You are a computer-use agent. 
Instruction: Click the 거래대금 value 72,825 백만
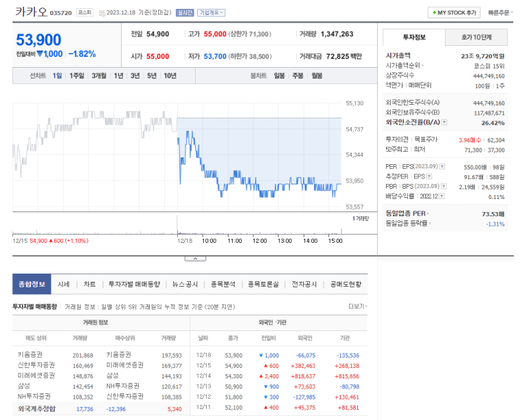(344, 56)
